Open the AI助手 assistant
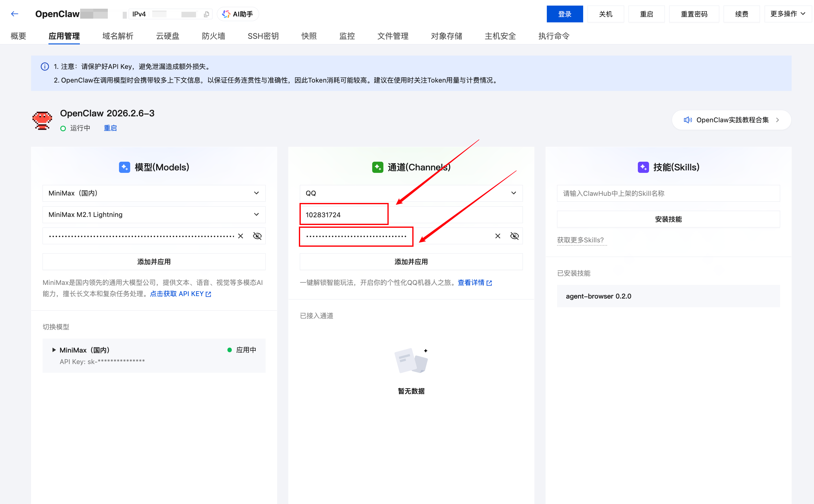Image resolution: width=814 pixels, height=504 pixels. (238, 14)
